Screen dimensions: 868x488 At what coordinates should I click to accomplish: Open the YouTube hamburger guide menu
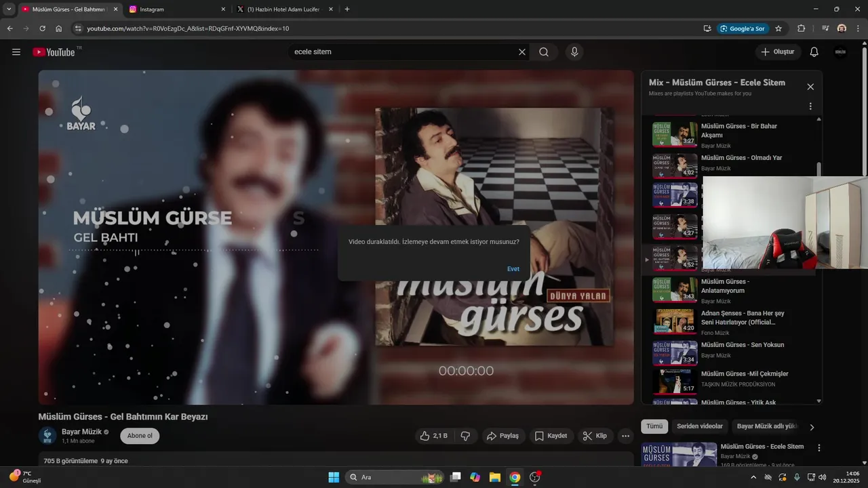(x=16, y=52)
